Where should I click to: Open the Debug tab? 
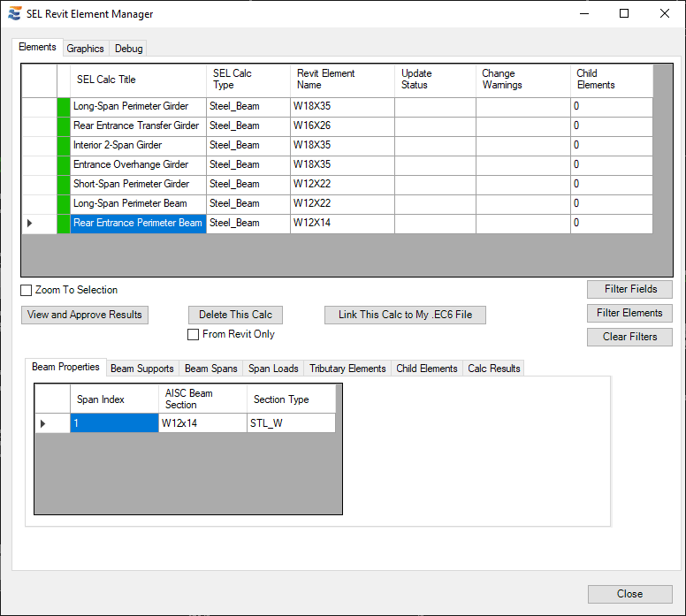128,49
